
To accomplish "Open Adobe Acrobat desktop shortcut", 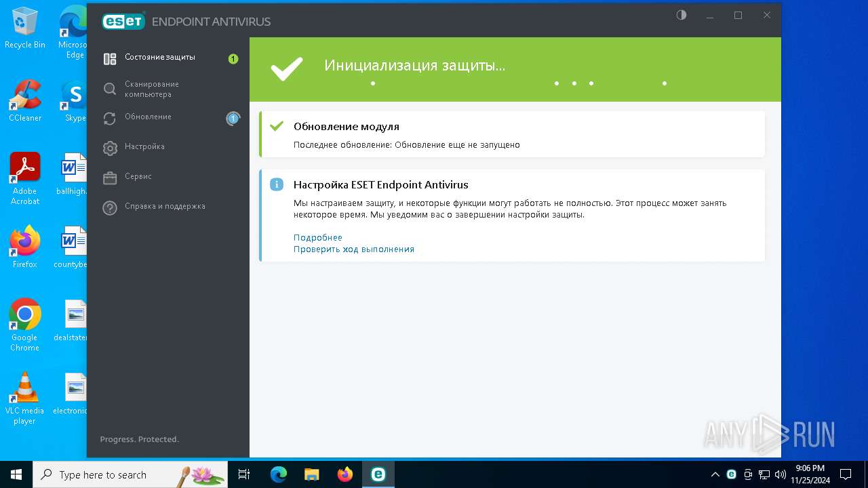I will coord(25,179).
